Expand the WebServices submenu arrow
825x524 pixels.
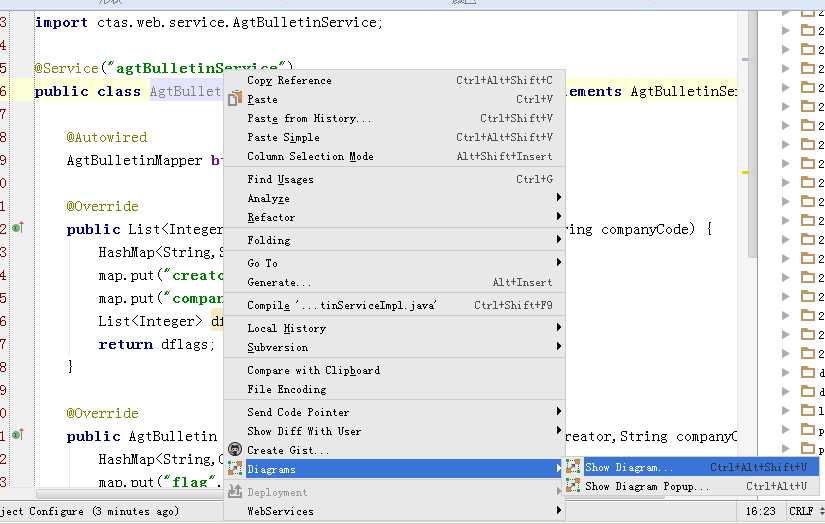point(559,510)
